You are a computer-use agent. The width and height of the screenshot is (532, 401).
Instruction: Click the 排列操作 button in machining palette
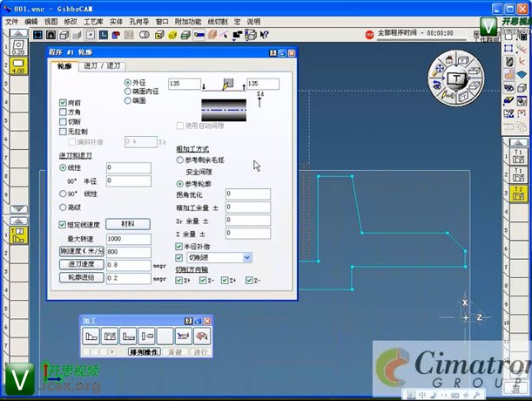(x=145, y=352)
